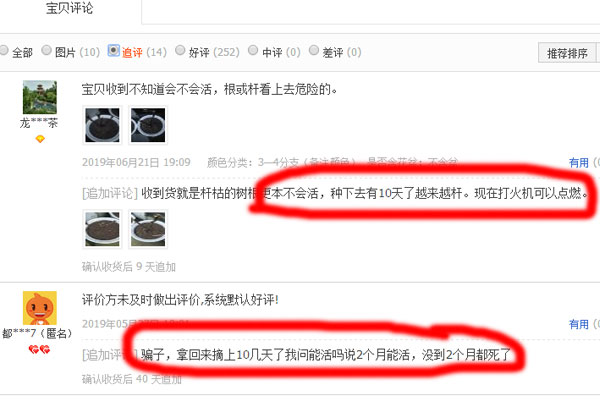Select the 中评 (0) filter
Viewport: 600px width, 400px height.
pos(253,50)
